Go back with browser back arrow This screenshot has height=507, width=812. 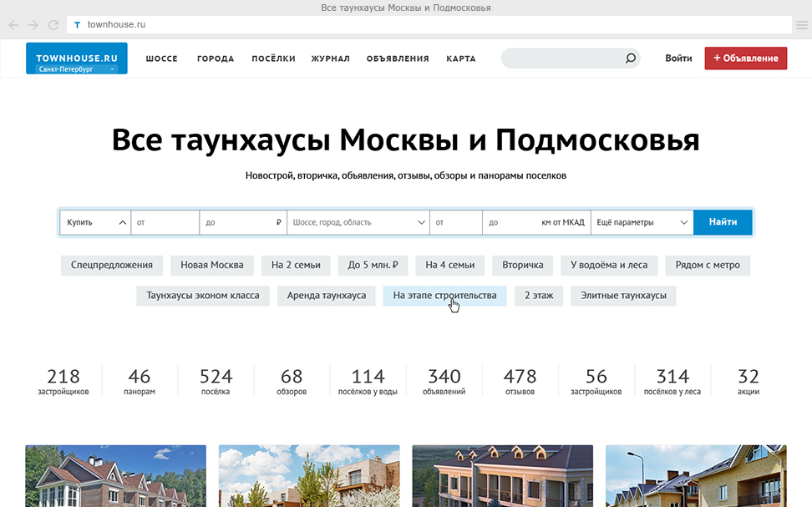coord(13,25)
